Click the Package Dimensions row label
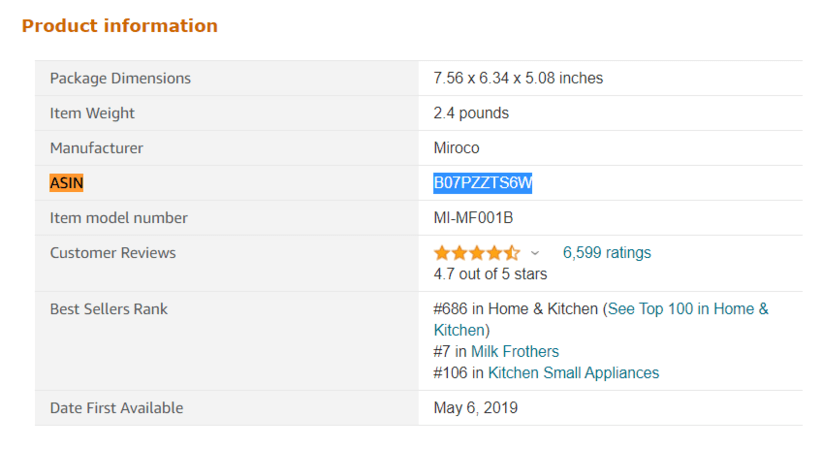The width and height of the screenshot is (823, 450). pyautogui.click(x=120, y=78)
